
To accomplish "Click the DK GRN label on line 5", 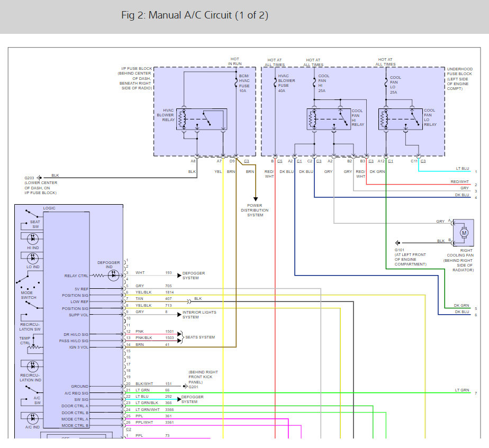I will [461, 306].
